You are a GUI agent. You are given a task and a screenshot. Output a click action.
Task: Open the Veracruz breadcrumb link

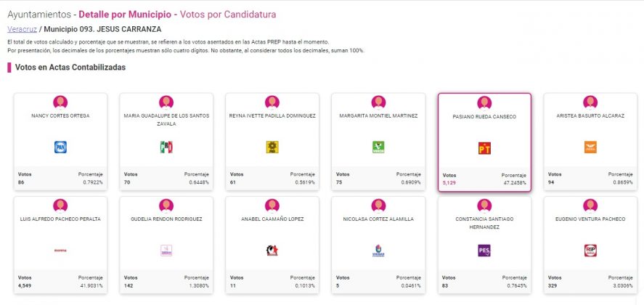[21, 29]
